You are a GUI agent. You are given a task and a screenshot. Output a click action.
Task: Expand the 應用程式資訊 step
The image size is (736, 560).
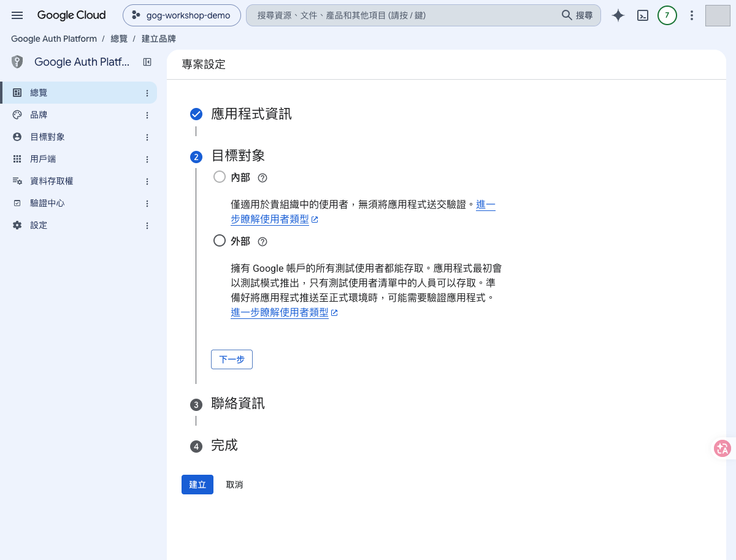coord(251,113)
